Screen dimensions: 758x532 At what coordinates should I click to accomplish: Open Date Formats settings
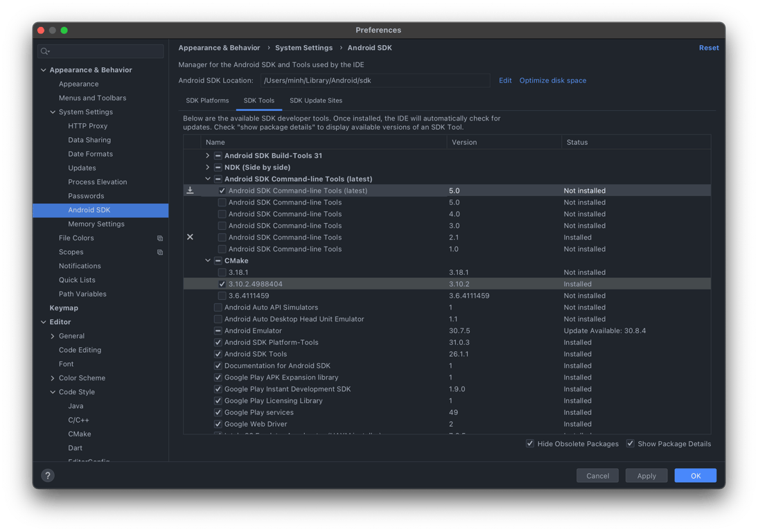90,154
